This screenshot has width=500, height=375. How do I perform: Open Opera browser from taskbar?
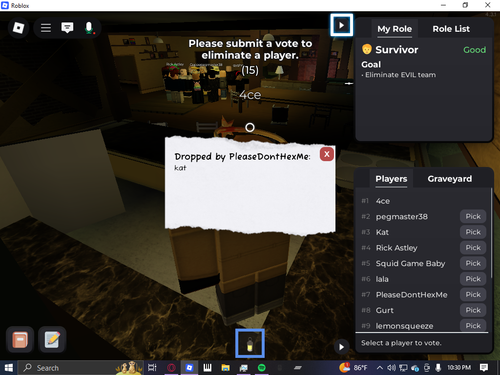[x=171, y=368]
